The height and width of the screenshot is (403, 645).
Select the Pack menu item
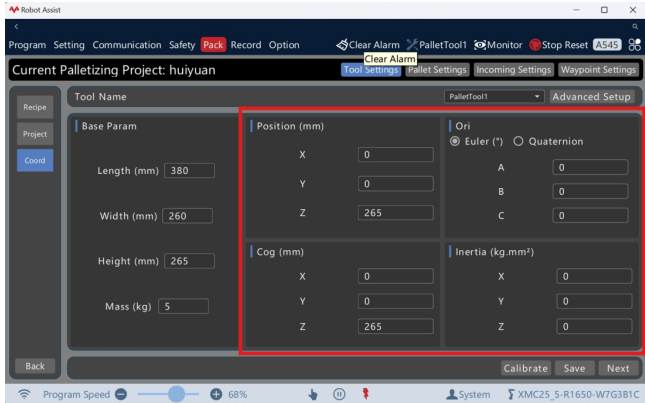pos(213,45)
